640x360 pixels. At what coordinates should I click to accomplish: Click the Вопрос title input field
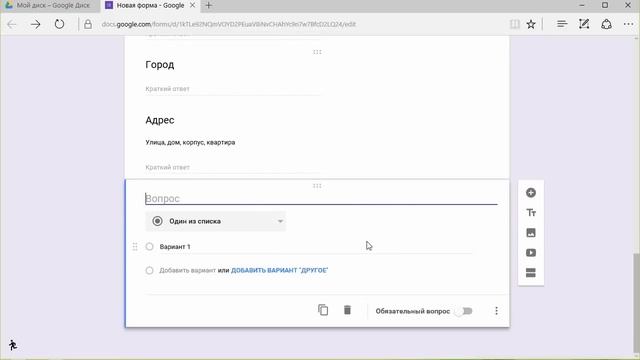(x=321, y=198)
